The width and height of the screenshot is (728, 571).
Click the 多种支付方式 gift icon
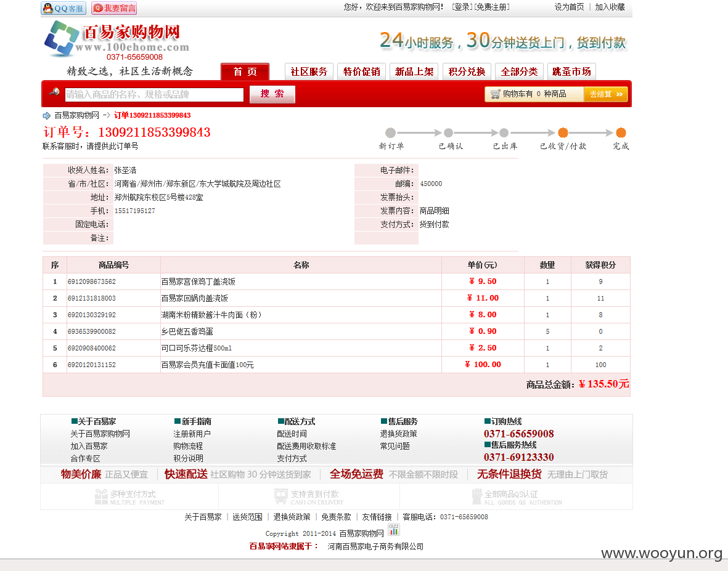pyautogui.click(x=100, y=497)
